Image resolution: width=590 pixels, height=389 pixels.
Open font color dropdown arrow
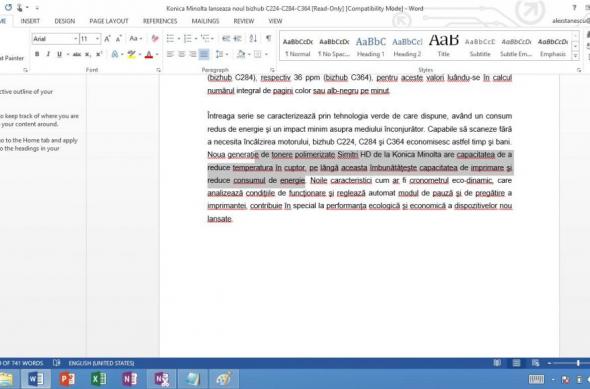coord(157,55)
